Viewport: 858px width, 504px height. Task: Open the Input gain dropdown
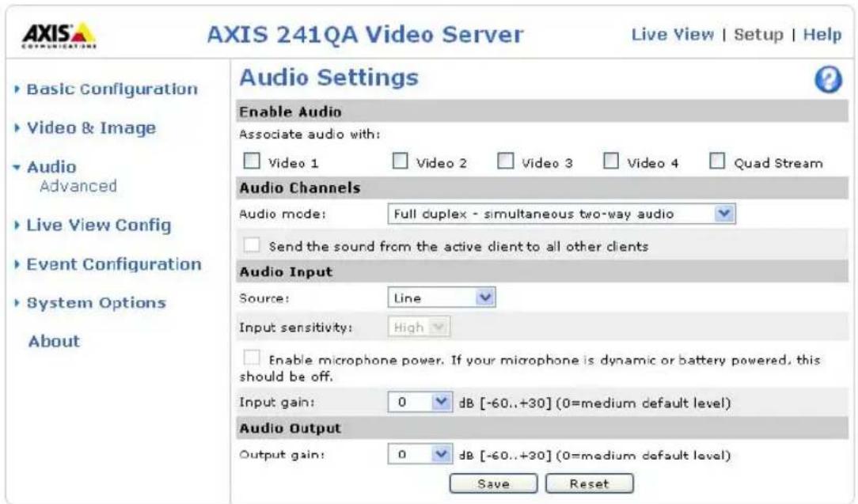pyautogui.click(x=420, y=402)
